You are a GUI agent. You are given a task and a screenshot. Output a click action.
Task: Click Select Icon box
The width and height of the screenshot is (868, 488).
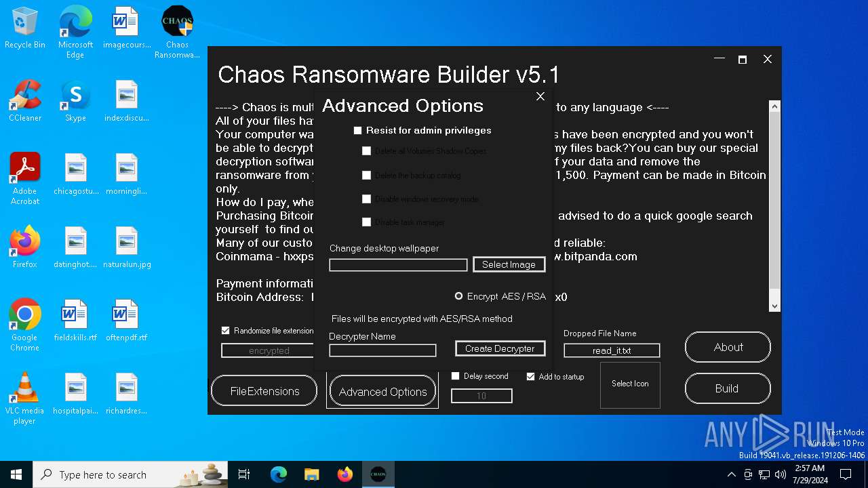[x=630, y=385]
